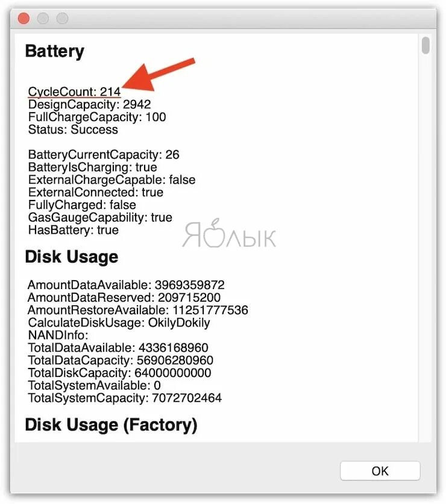Click the grayed-out minimize window button
The height and width of the screenshot is (504, 446).
coord(43,18)
